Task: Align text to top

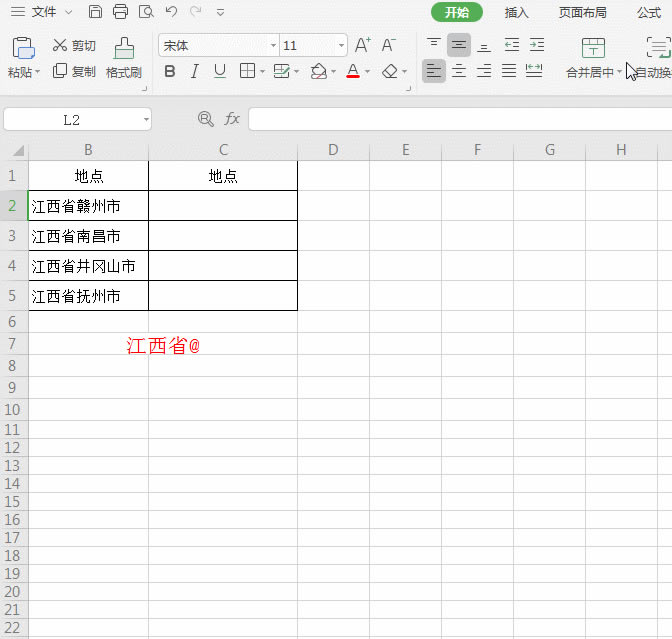Action: 434,44
